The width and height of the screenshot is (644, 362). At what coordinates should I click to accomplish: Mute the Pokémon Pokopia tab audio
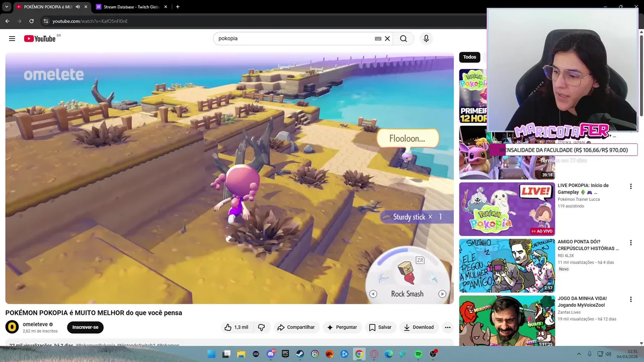[x=77, y=7]
